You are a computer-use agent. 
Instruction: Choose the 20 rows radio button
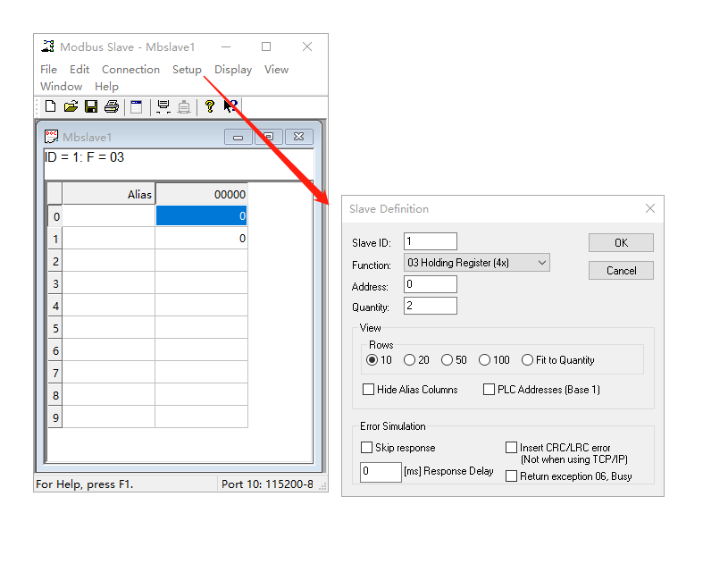point(409,360)
